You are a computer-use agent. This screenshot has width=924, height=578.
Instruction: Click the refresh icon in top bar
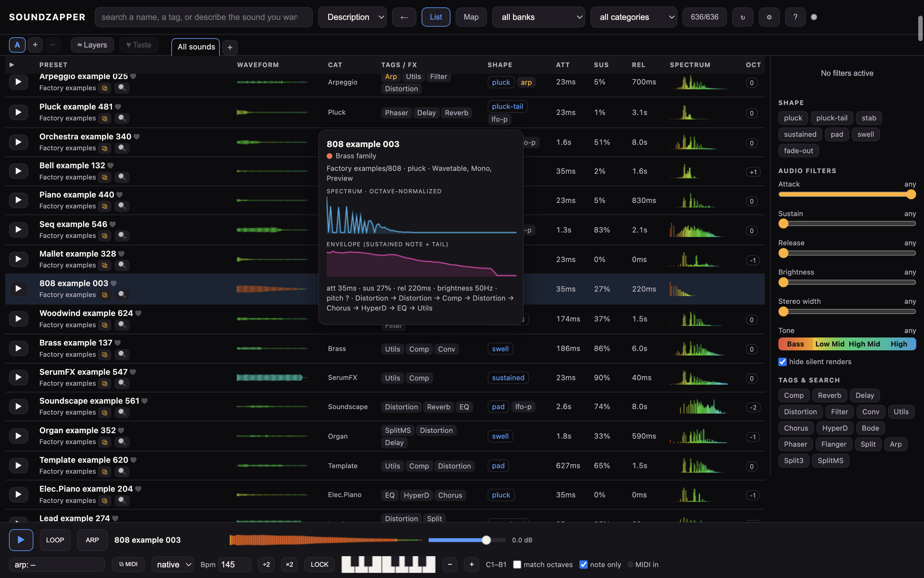pos(742,17)
